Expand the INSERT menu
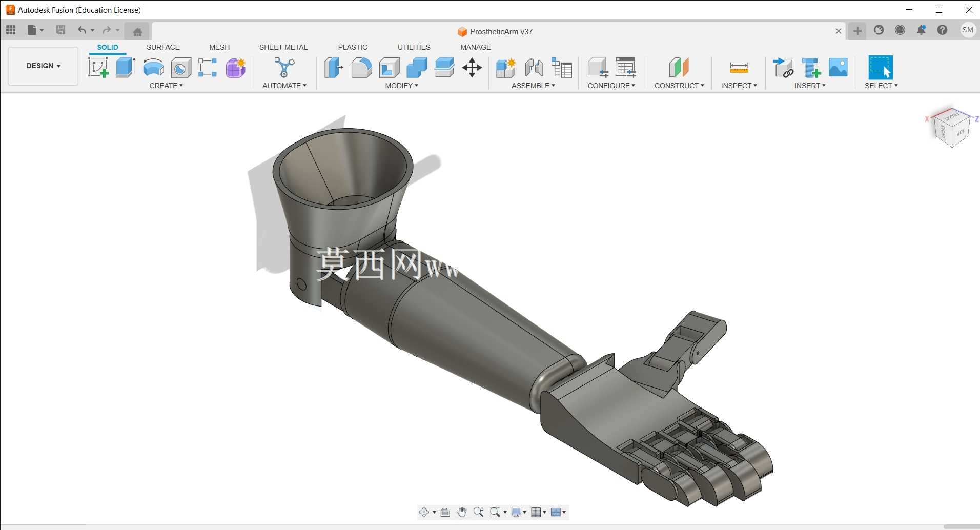980x530 pixels. pos(810,86)
